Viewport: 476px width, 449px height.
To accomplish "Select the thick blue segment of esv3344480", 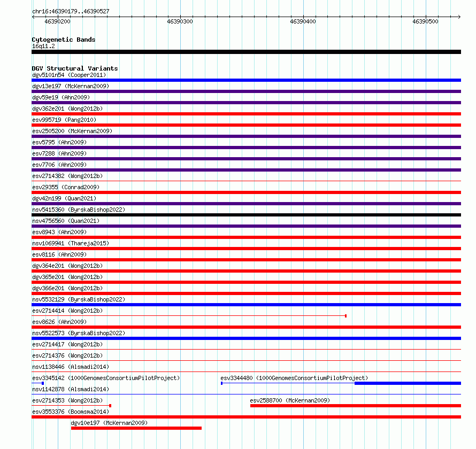I will pos(408,383).
